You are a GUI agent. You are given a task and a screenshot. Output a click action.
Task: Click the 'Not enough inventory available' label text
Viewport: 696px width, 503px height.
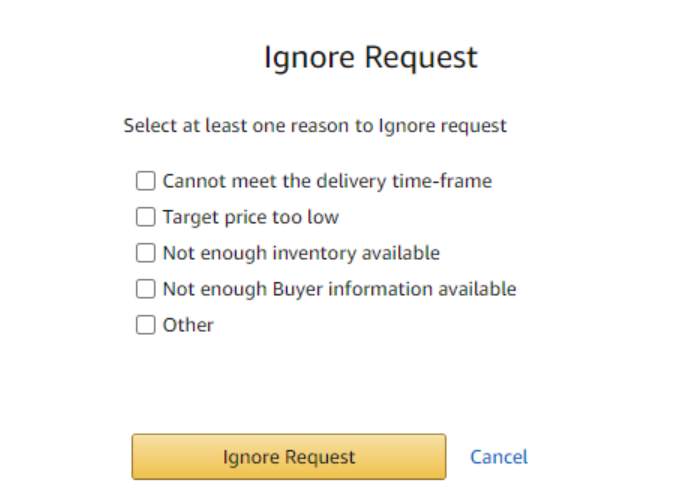301,253
